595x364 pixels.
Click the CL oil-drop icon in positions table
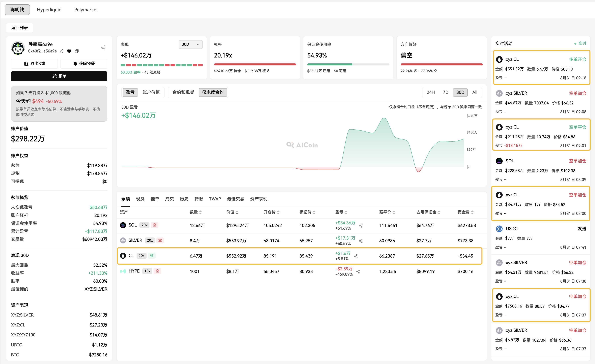pos(123,256)
